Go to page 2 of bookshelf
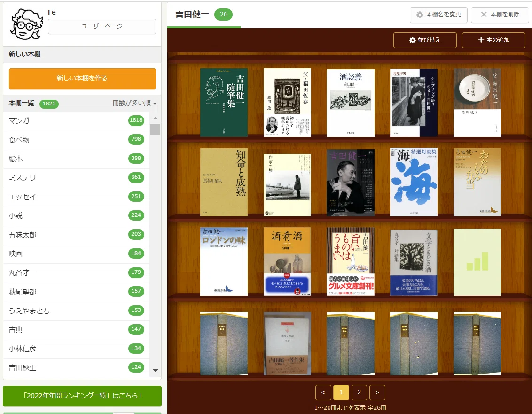The height and width of the screenshot is (414, 532). coord(360,393)
